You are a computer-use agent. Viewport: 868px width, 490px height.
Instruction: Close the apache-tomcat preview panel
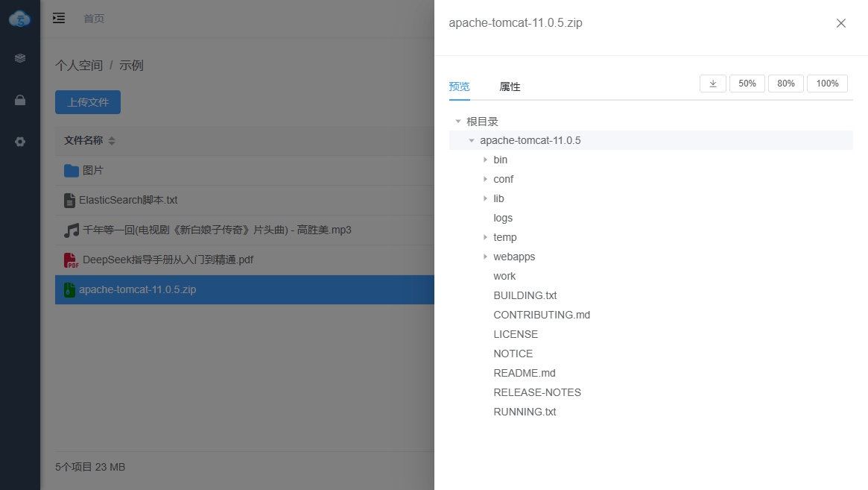841,22
